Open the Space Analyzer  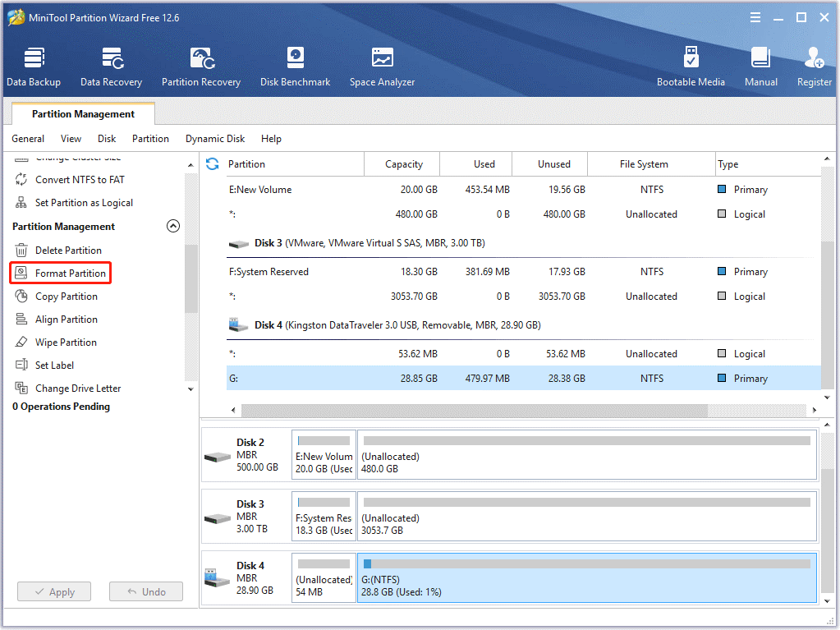tap(382, 67)
